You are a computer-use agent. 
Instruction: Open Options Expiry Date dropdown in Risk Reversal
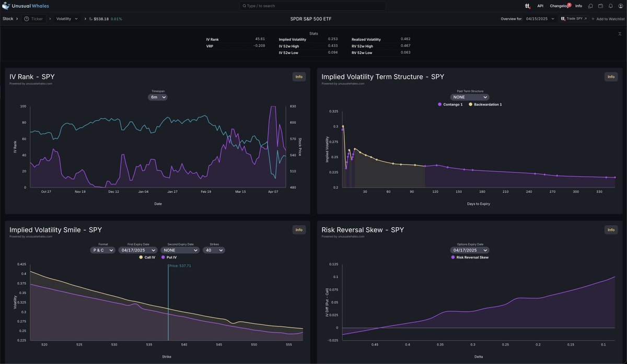pyautogui.click(x=470, y=250)
